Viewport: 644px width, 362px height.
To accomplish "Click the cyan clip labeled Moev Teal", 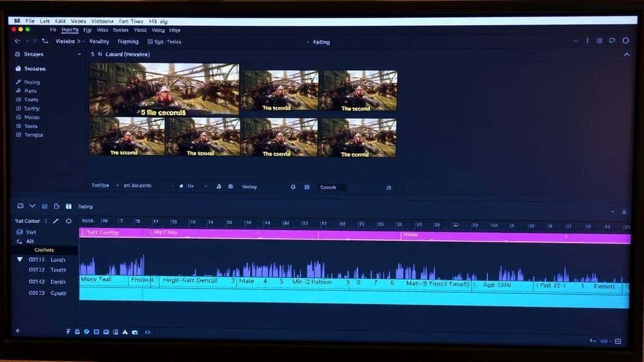I will click(x=105, y=280).
